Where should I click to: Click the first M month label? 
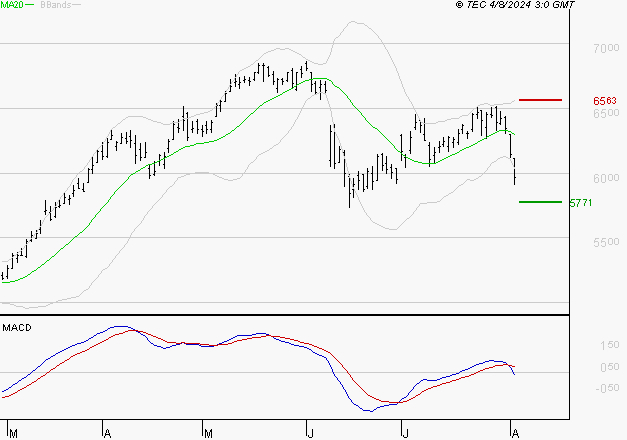coord(13,434)
